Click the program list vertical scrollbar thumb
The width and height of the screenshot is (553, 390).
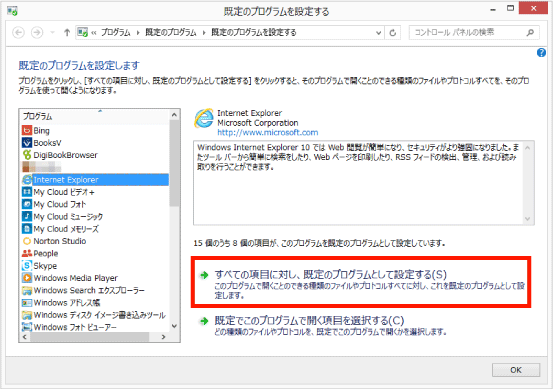click(174, 163)
